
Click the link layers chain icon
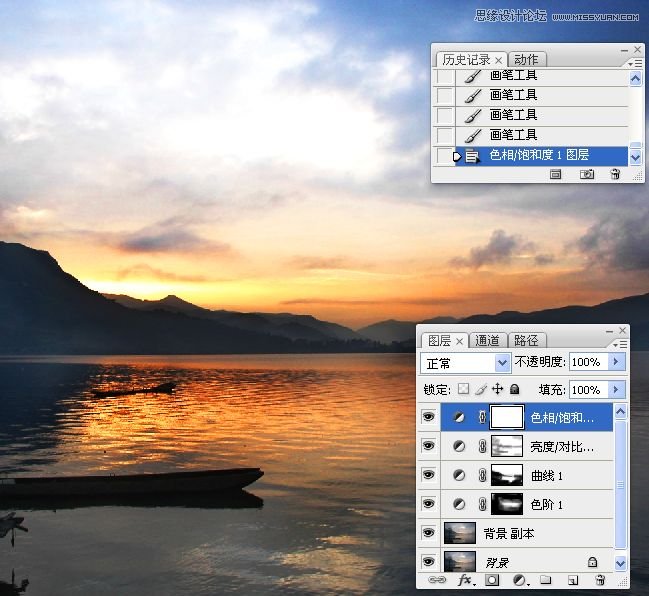click(x=437, y=580)
